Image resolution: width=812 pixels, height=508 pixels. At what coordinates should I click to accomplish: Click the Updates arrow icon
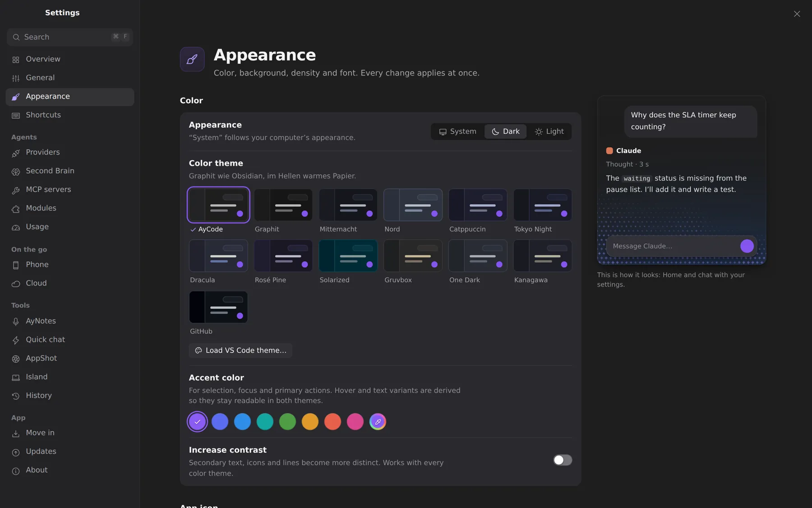(16, 452)
